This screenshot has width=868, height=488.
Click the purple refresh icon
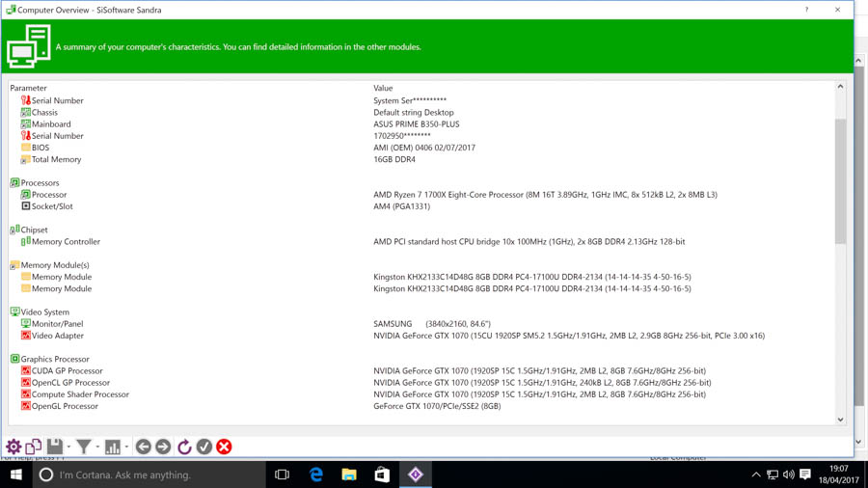[184, 447]
